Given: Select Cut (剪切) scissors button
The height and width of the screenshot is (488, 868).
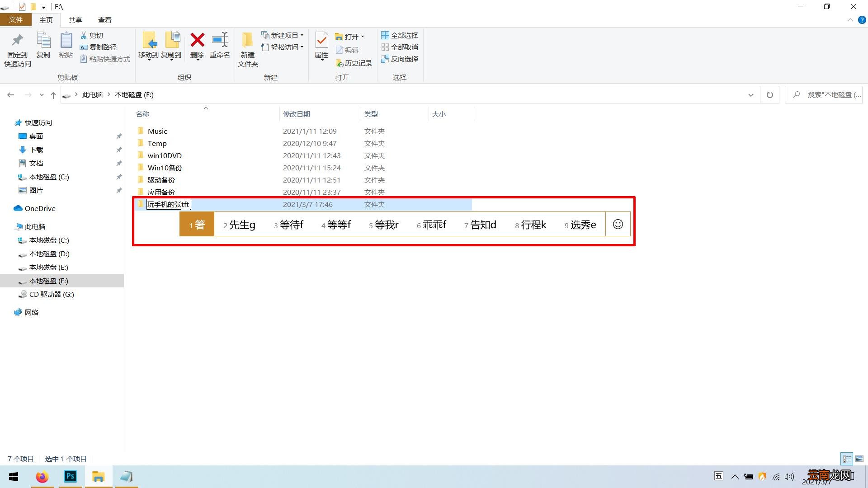Looking at the screenshot, I should pos(92,35).
